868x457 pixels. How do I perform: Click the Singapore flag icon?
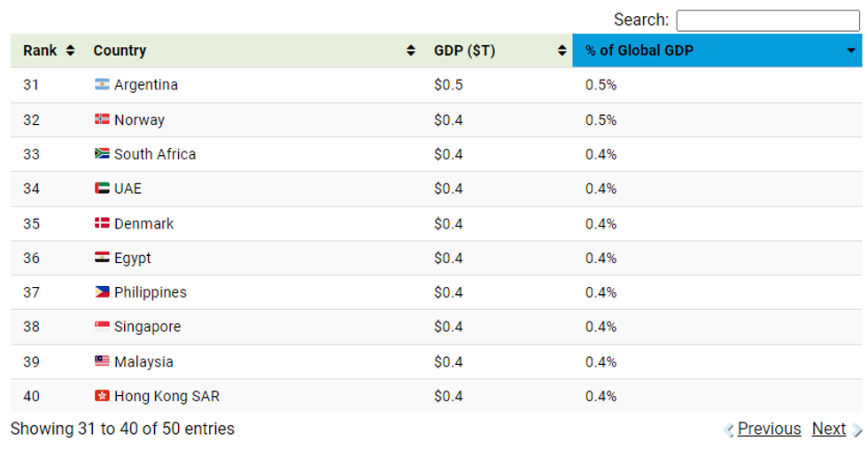coord(102,327)
